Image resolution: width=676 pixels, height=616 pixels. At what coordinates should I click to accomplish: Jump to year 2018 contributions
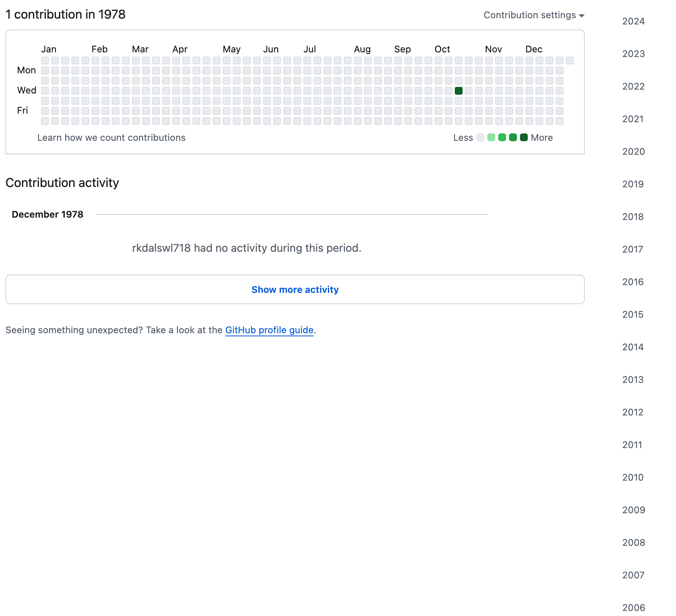click(x=633, y=217)
